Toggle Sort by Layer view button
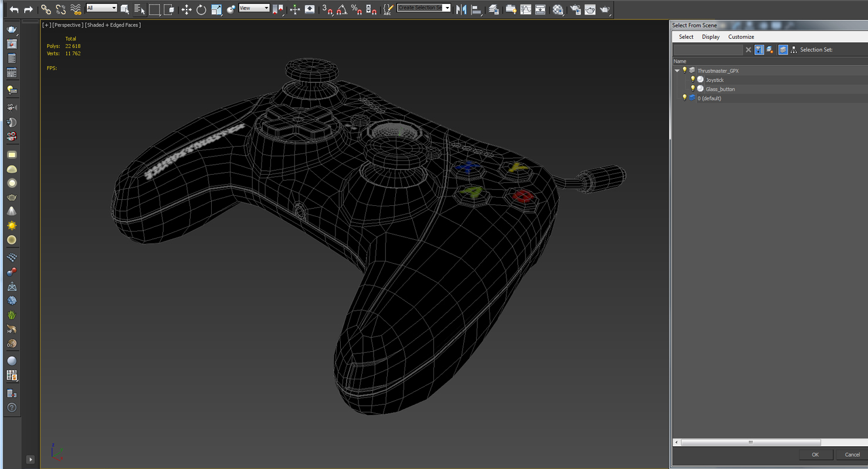 coord(783,50)
